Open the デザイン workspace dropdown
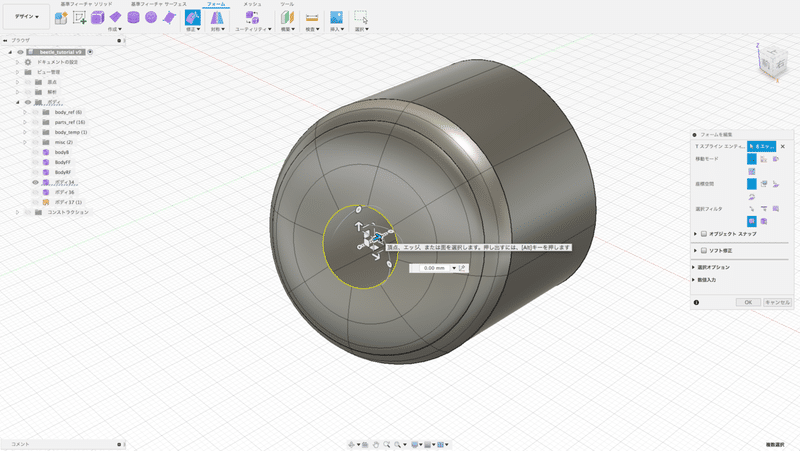Image resolution: width=800 pixels, height=451 pixels. coord(27,17)
